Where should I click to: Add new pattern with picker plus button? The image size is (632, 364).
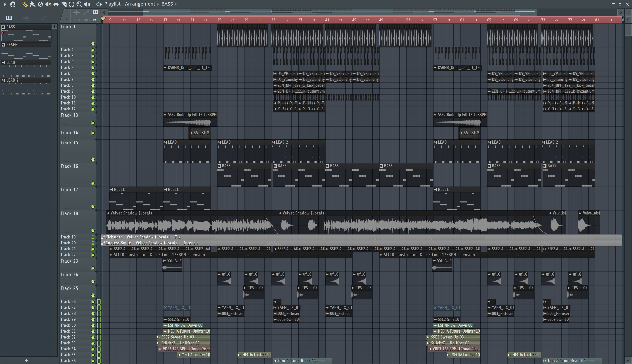[26, 360]
